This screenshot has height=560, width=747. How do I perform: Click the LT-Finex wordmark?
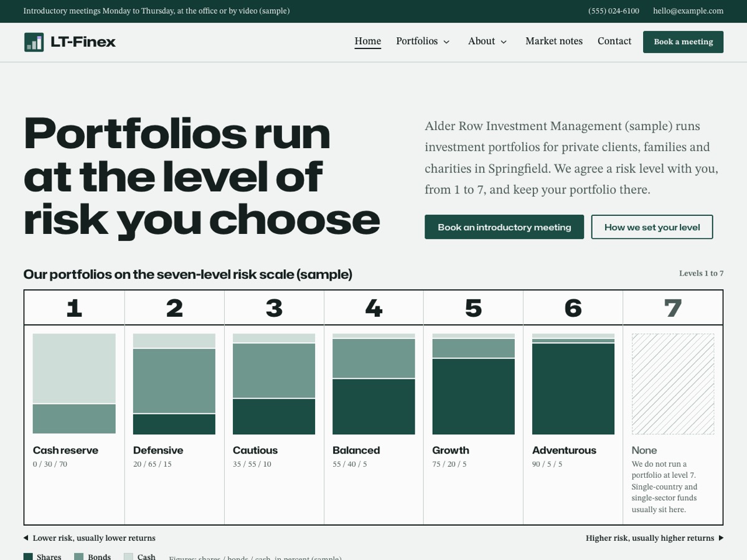tap(83, 42)
